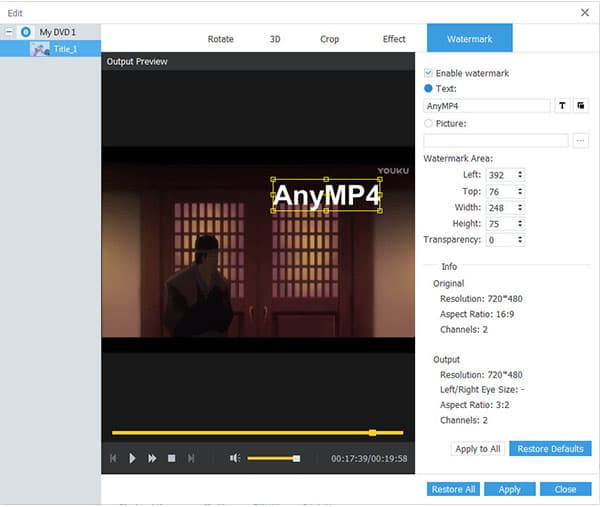The width and height of the screenshot is (600, 507).
Task: Click the AnyMP4 watermark box in preview
Action: (326, 195)
